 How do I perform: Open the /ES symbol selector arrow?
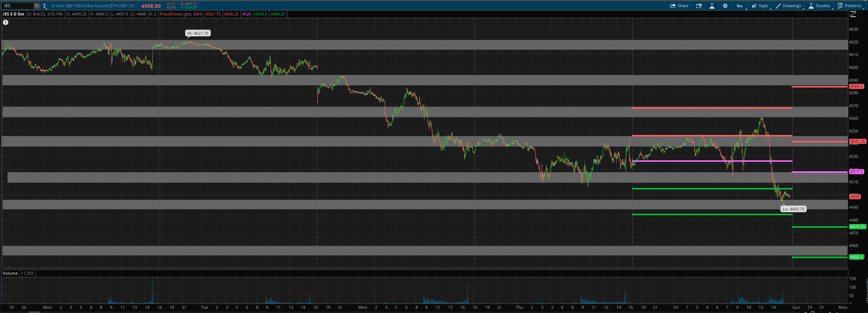coord(37,6)
